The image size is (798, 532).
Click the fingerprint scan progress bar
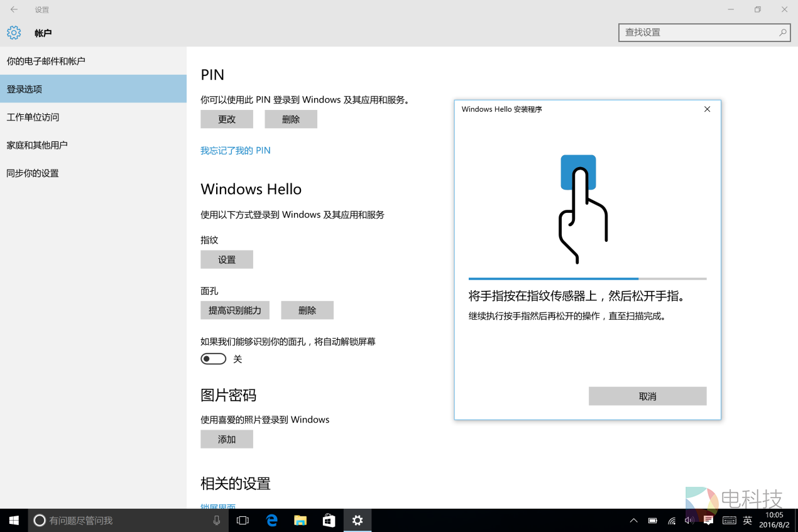pyautogui.click(x=587, y=278)
